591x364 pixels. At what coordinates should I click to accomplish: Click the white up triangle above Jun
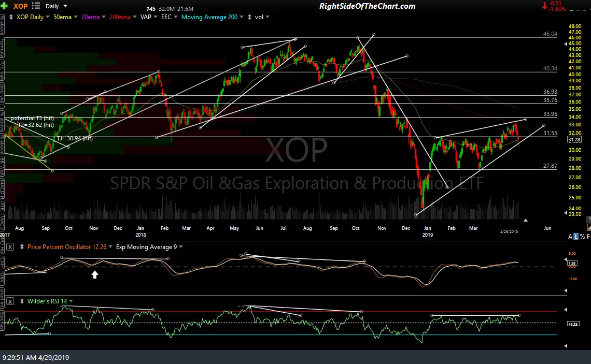point(525,220)
